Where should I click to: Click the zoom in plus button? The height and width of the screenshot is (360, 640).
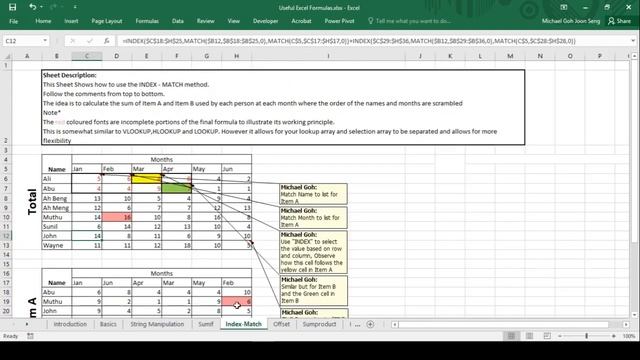[613, 336]
